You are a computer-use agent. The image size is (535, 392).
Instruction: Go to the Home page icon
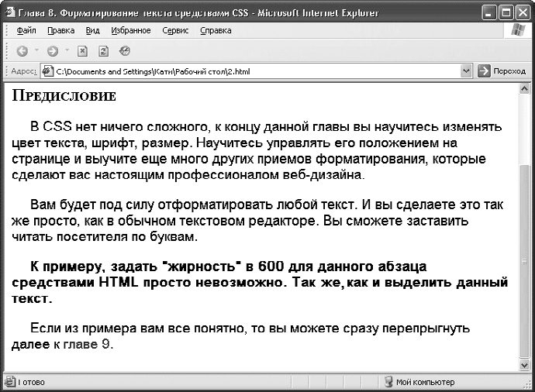pyautogui.click(x=124, y=51)
